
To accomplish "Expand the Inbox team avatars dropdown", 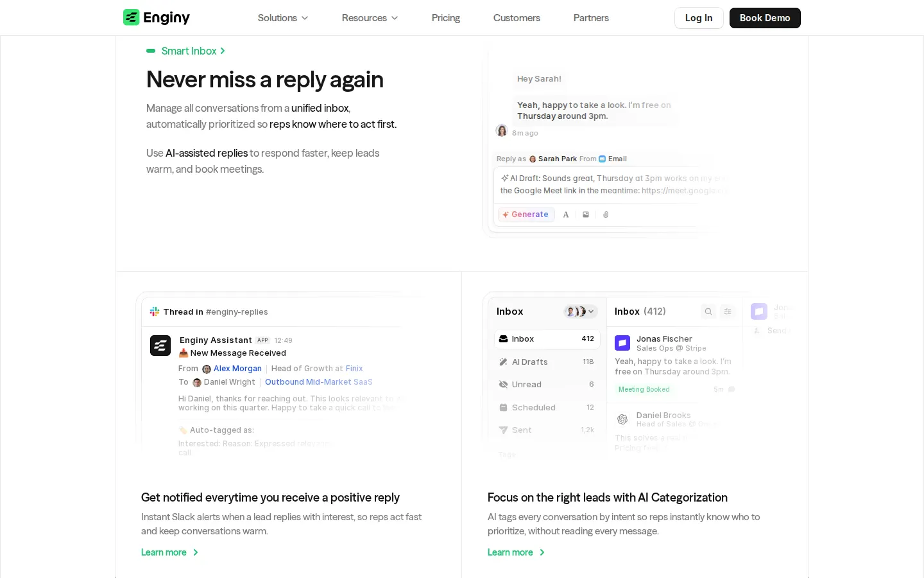I will (x=580, y=311).
